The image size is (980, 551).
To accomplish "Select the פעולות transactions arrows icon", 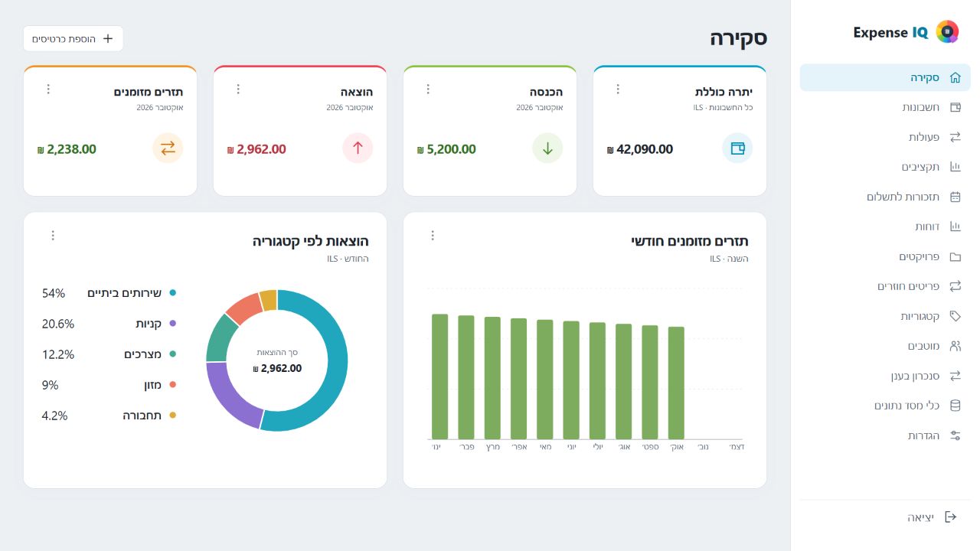I will point(955,137).
